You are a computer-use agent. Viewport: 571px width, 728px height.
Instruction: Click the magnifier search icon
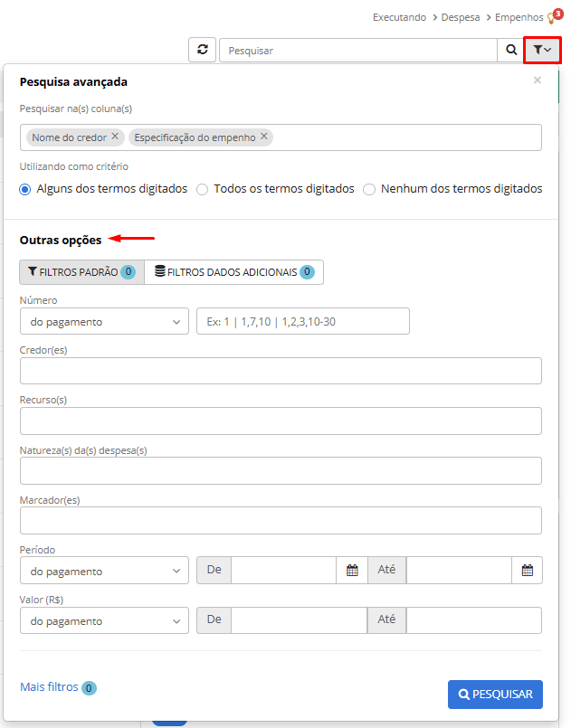click(x=511, y=51)
